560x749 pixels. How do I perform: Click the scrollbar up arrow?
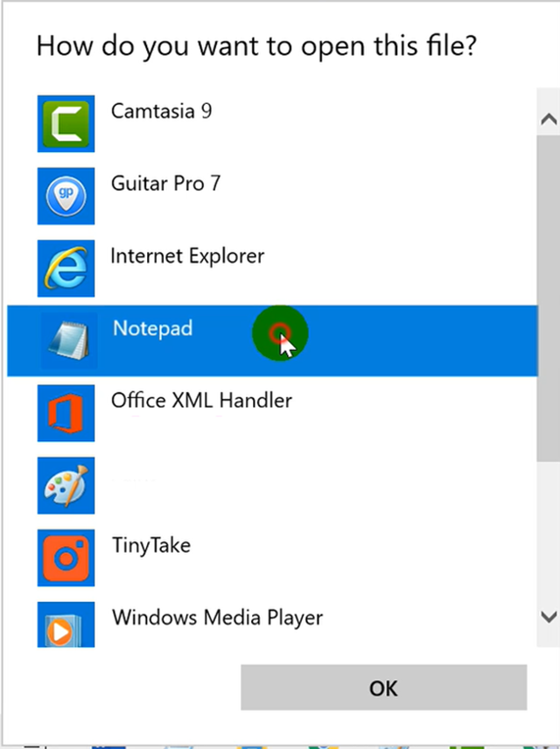click(x=549, y=118)
